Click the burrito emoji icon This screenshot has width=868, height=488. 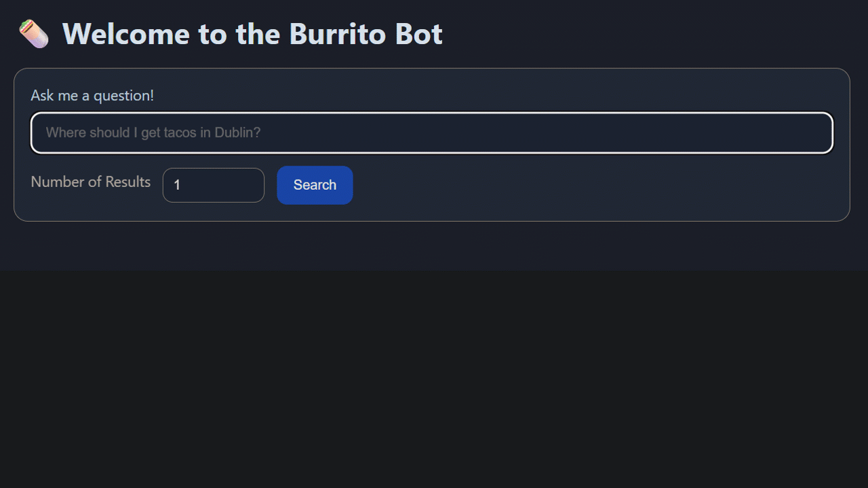(x=33, y=34)
